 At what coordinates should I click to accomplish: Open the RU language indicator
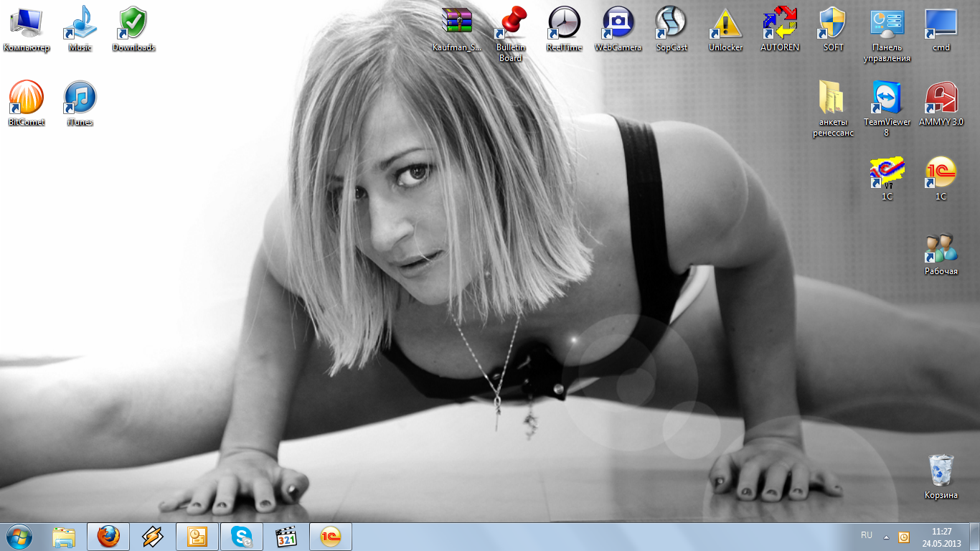pos(867,535)
